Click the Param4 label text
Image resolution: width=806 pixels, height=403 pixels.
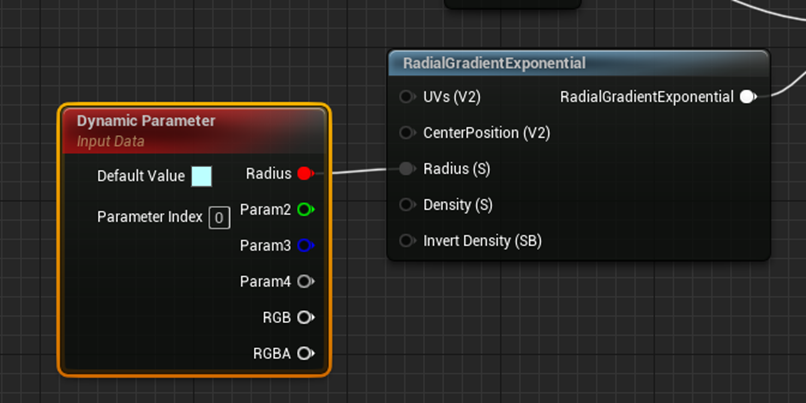coord(265,282)
